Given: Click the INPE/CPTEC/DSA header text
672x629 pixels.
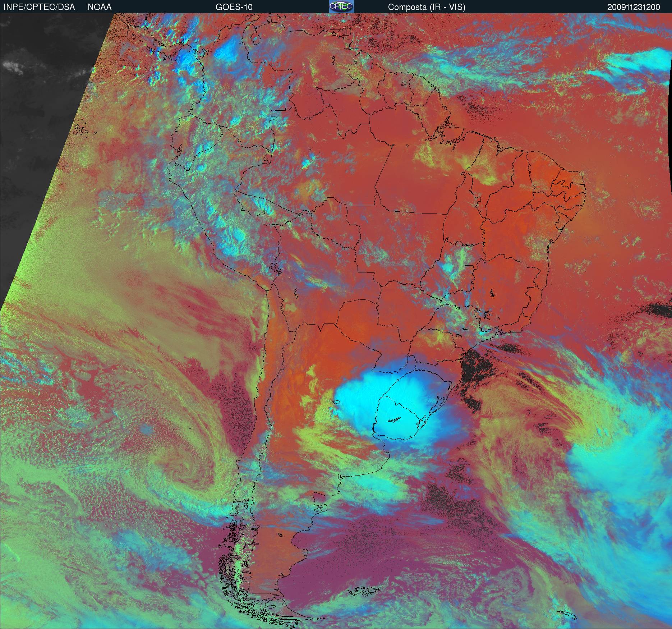Looking at the screenshot, I should tap(39, 7).
